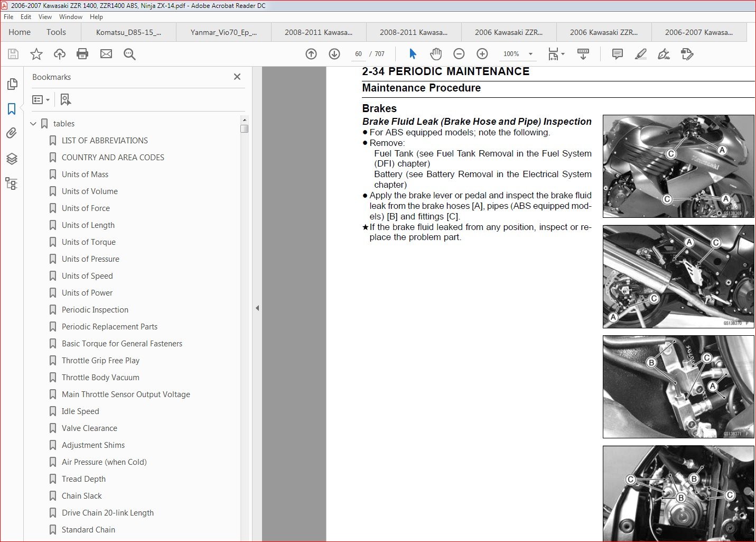Jump to Units of Volume bookmark

point(90,191)
